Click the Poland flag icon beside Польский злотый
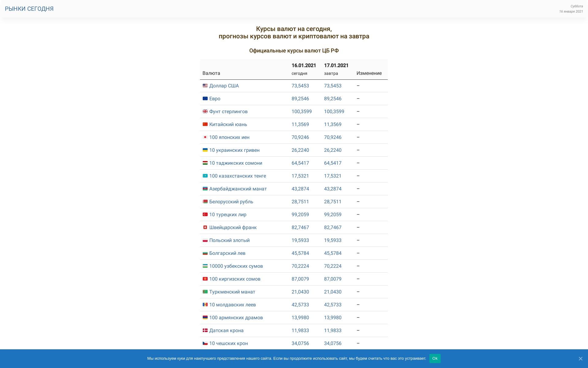588x368 pixels. (x=205, y=240)
